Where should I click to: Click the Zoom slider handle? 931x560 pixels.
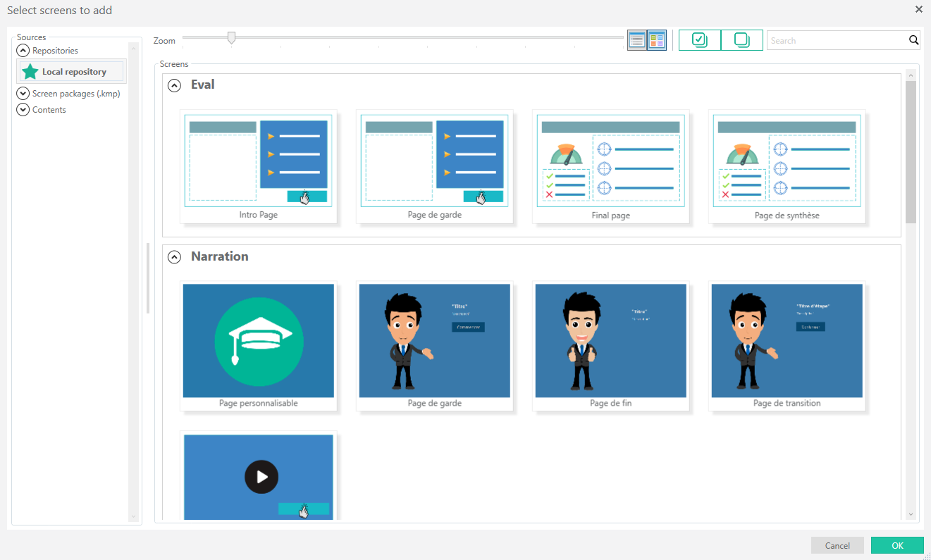[x=231, y=38]
